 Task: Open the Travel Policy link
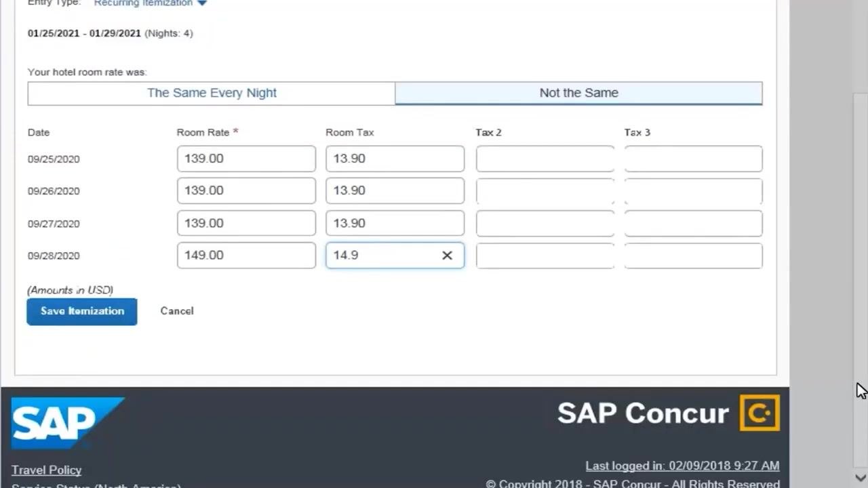[46, 470]
